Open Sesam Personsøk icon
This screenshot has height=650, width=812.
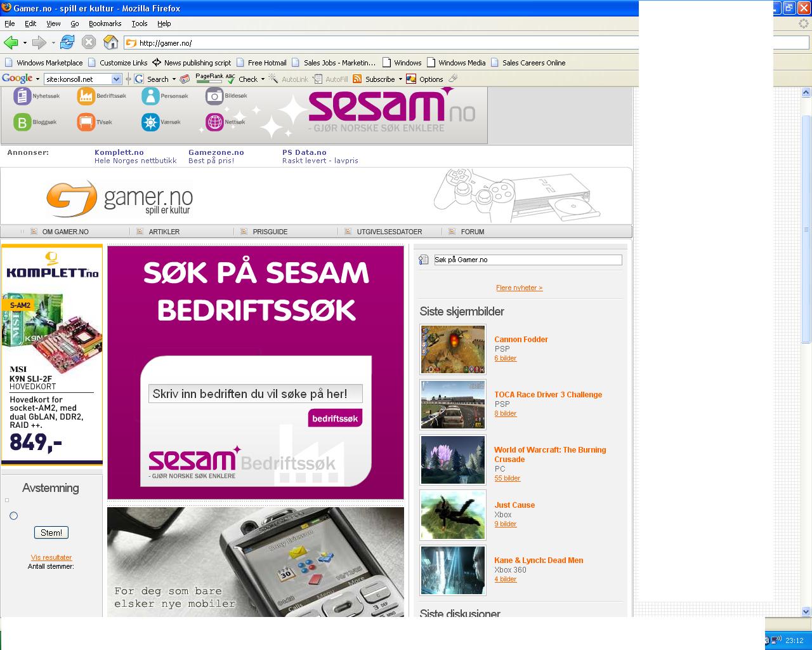(x=150, y=96)
